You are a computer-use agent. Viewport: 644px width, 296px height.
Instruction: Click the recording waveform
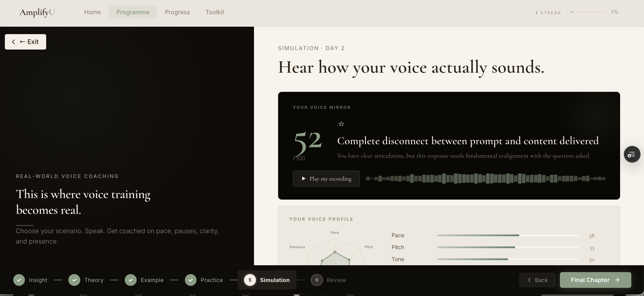tap(486, 179)
